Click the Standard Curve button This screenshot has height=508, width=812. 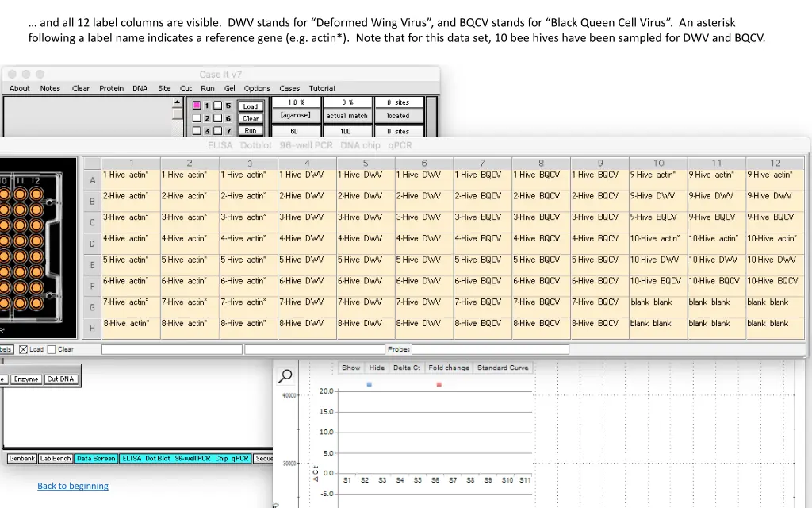(x=503, y=368)
